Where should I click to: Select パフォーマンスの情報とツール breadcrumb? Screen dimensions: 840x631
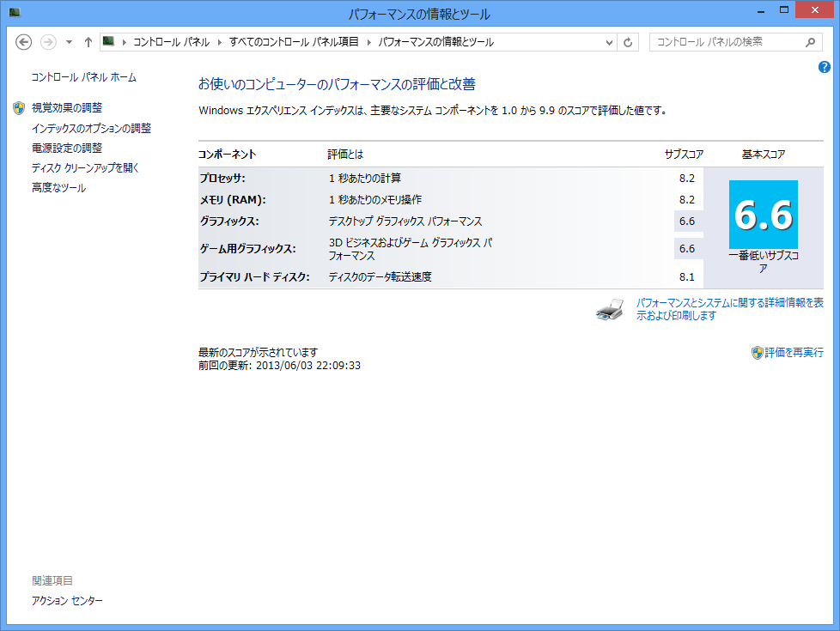(436, 42)
